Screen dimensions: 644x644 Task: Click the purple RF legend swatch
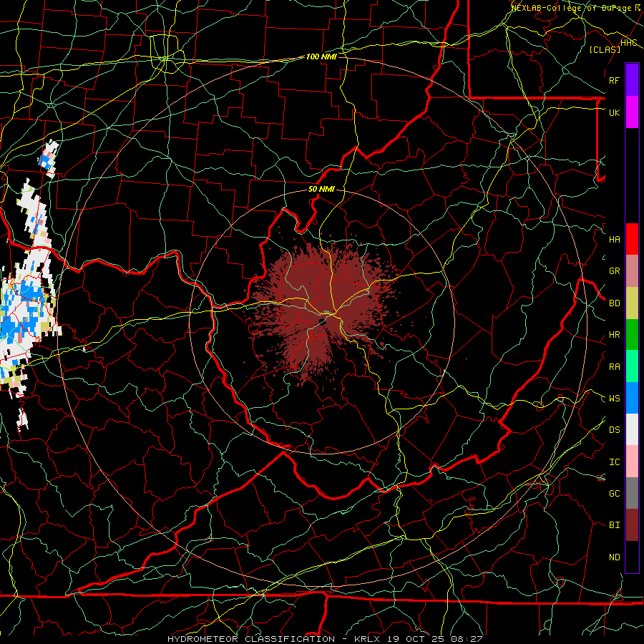(632, 80)
